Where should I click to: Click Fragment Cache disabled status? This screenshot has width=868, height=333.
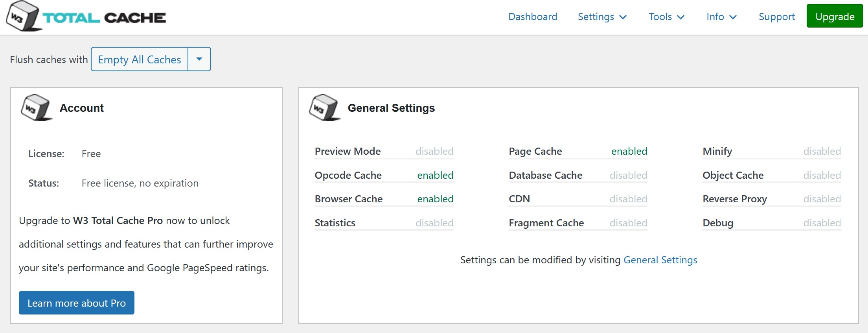(628, 223)
